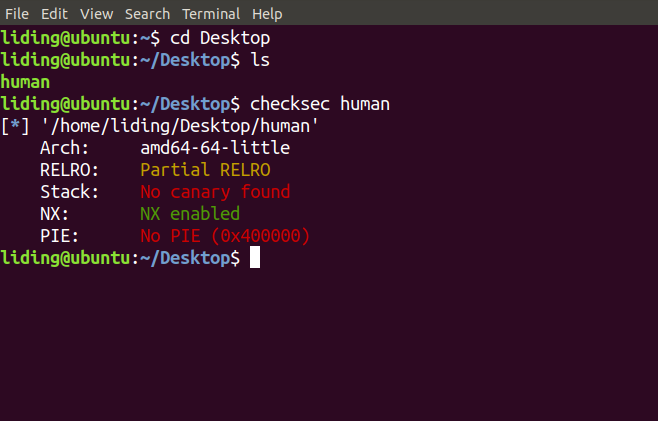
Task: Click the 'amd64-64-little' architecture value
Action: point(215,147)
